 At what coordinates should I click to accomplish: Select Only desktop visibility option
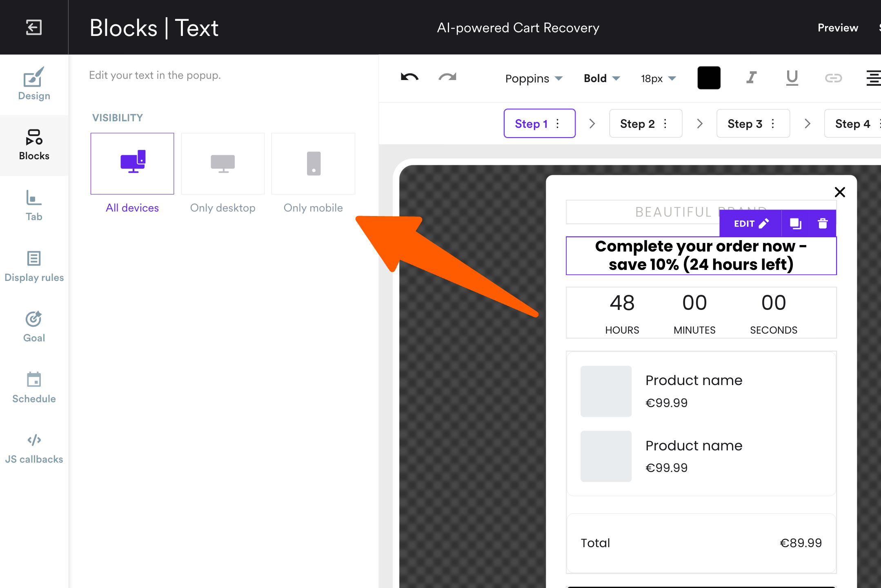(223, 164)
